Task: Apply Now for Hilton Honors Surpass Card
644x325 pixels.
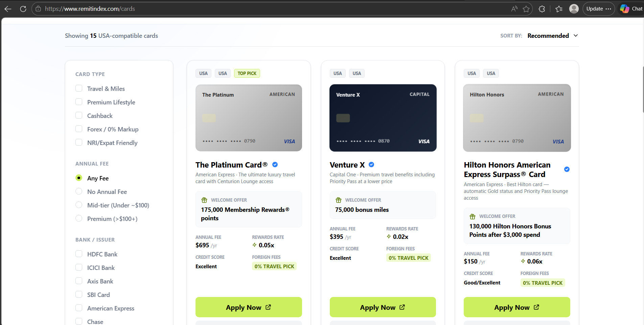Action: click(x=516, y=307)
